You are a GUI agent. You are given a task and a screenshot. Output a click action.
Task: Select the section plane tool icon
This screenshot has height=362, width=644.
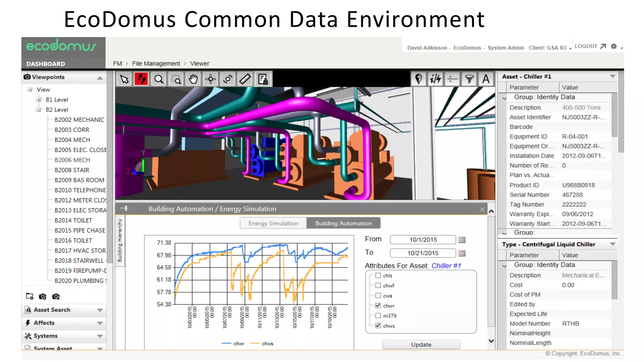[452, 79]
